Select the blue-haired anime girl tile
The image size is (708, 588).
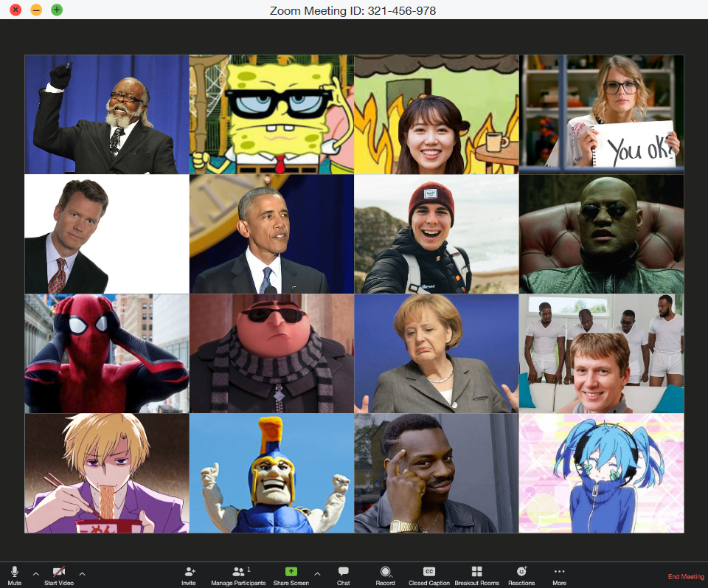point(602,474)
